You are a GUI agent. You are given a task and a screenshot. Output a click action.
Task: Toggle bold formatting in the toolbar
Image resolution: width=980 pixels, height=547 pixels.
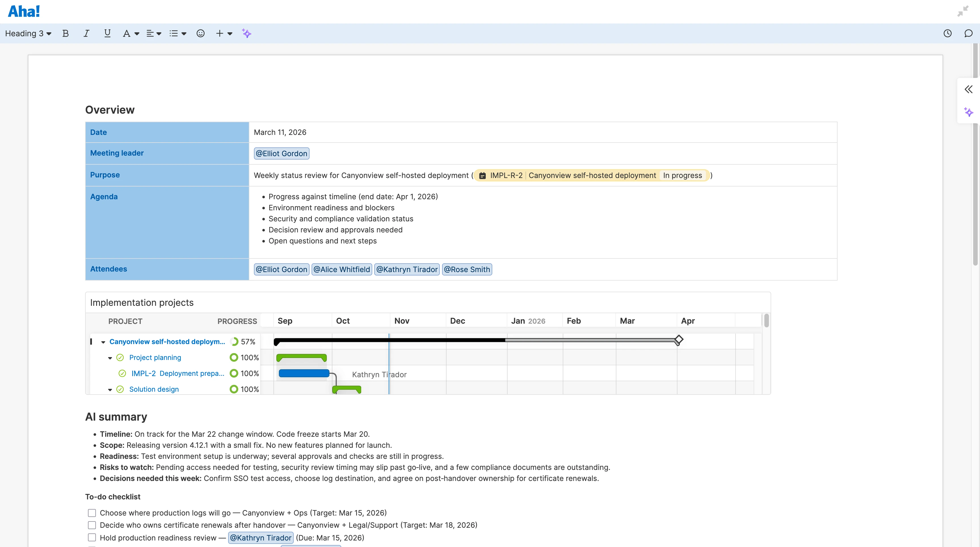click(x=66, y=33)
